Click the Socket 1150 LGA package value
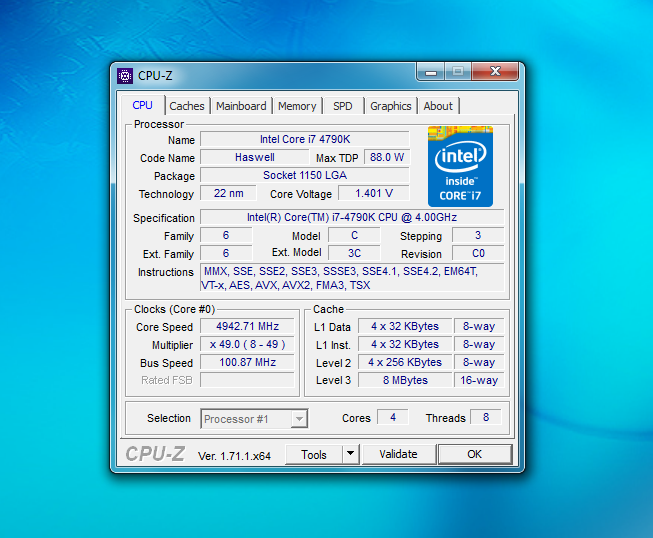653x538 pixels. [305, 175]
